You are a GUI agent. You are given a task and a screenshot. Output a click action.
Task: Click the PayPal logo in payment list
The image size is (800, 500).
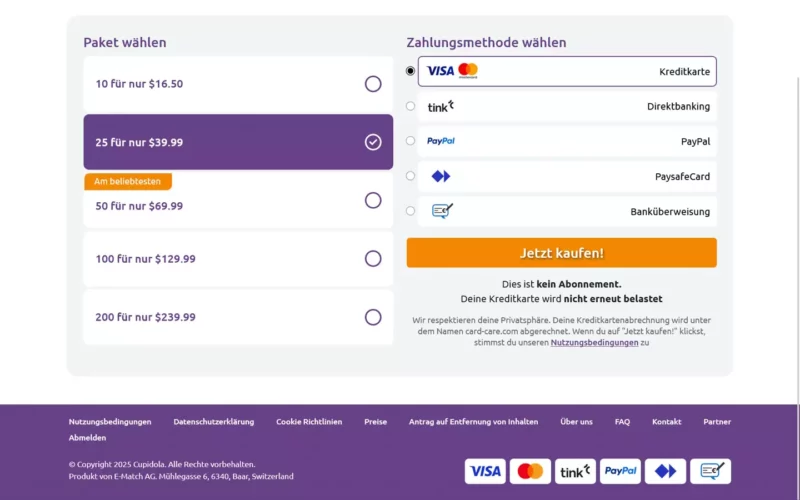[x=441, y=141]
